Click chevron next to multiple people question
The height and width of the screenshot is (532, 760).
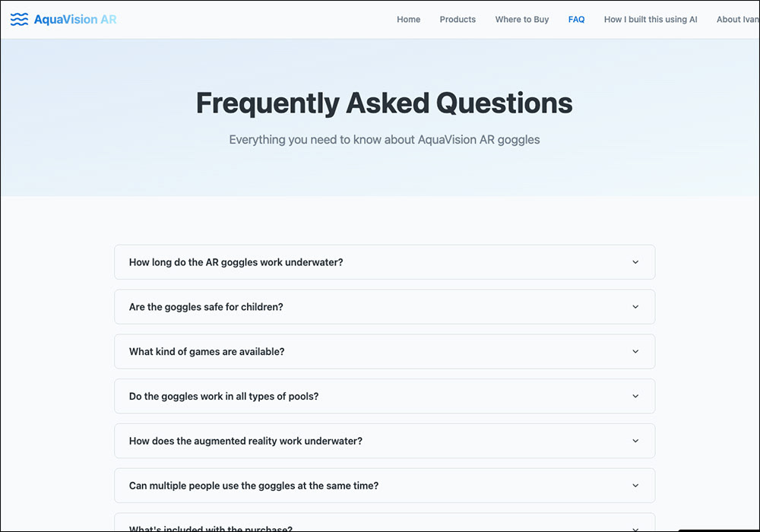[635, 486]
